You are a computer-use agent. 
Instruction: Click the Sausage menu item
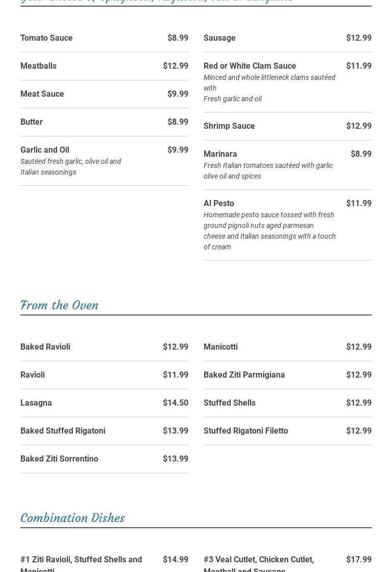(219, 38)
